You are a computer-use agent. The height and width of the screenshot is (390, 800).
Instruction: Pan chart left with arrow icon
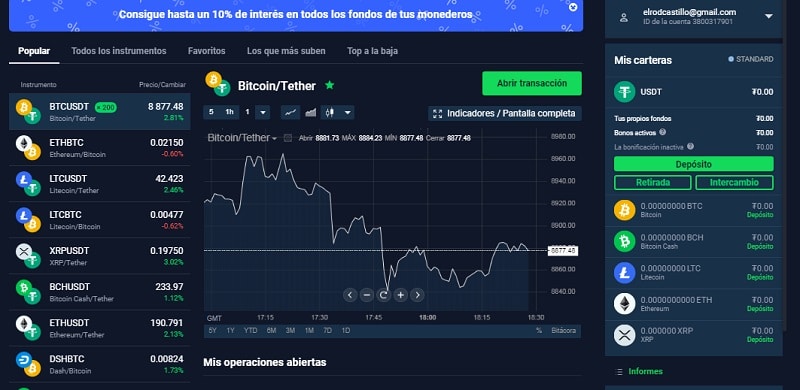coord(349,295)
